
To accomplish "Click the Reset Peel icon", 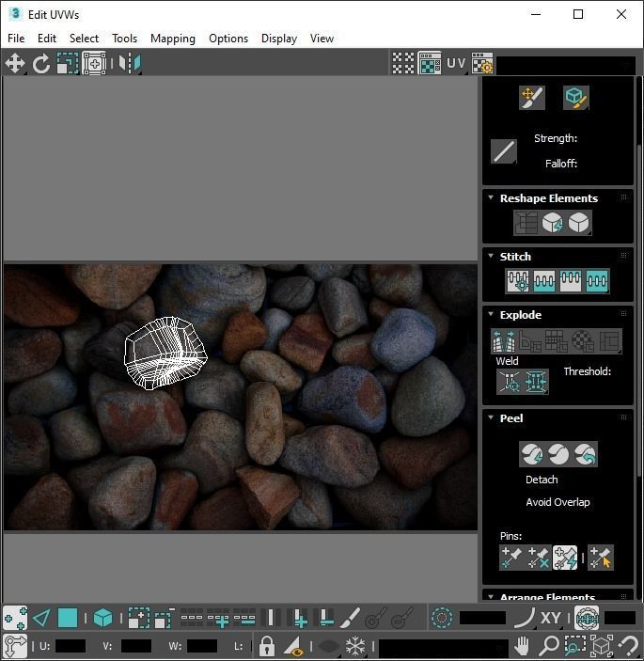I will click(585, 454).
